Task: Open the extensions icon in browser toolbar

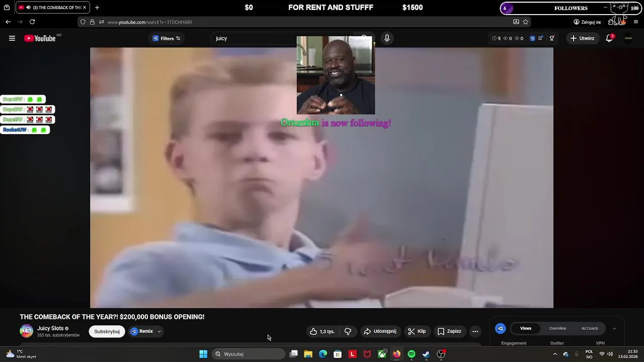Action: tap(610, 22)
